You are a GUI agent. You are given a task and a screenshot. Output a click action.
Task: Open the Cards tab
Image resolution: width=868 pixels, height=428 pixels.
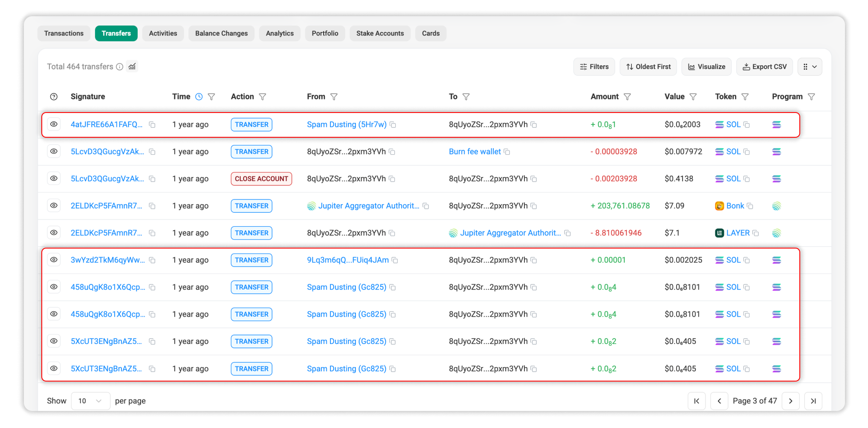(431, 33)
